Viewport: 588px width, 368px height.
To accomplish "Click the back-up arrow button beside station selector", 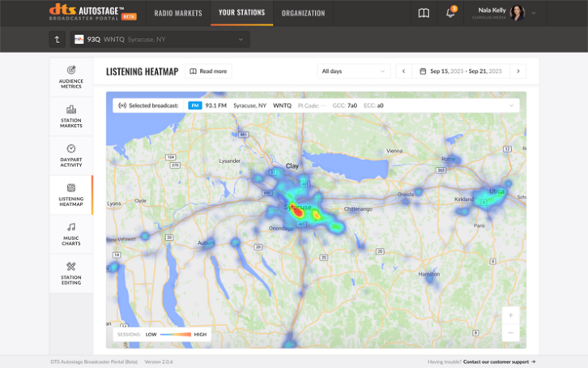I will (x=57, y=39).
